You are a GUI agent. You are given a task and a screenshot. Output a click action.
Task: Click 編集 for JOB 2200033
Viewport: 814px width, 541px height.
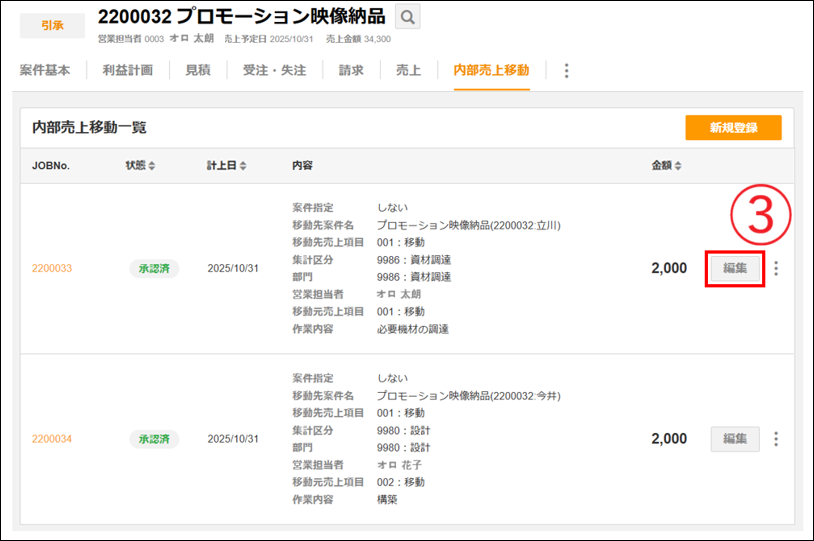pyautogui.click(x=735, y=268)
